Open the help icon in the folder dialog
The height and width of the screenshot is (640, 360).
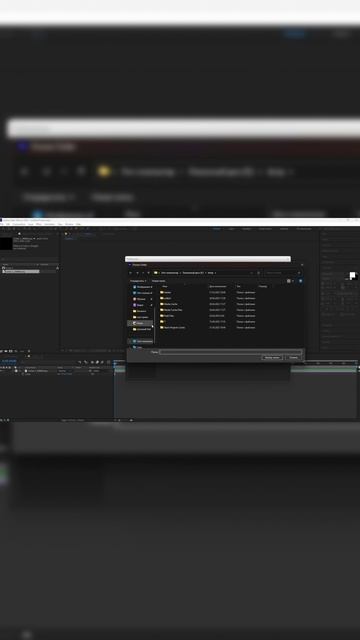[300, 281]
